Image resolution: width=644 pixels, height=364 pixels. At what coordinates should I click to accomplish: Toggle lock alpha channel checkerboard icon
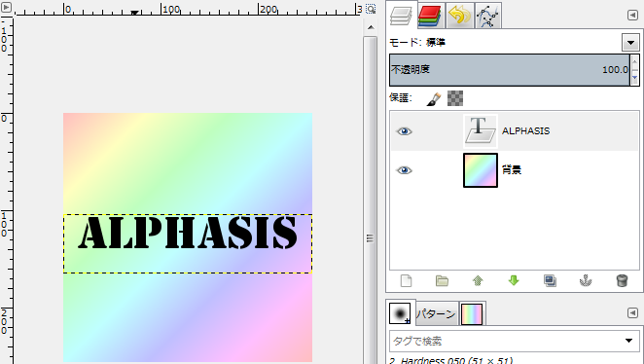click(x=455, y=98)
